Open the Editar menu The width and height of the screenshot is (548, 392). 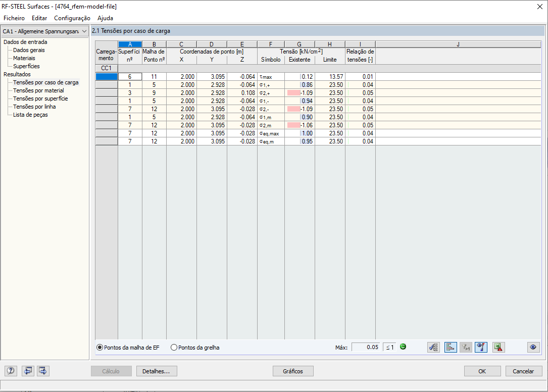click(39, 18)
